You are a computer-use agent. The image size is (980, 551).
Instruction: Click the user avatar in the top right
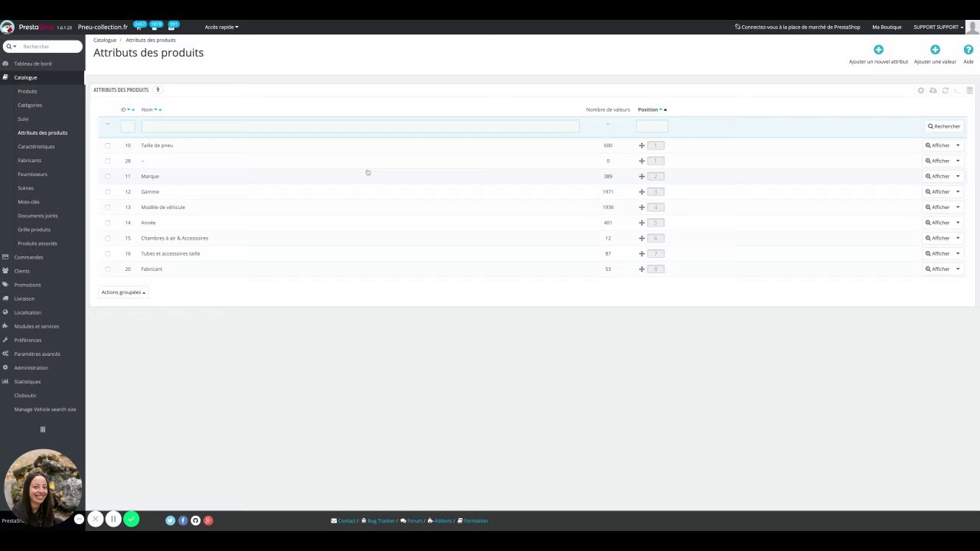point(972,27)
